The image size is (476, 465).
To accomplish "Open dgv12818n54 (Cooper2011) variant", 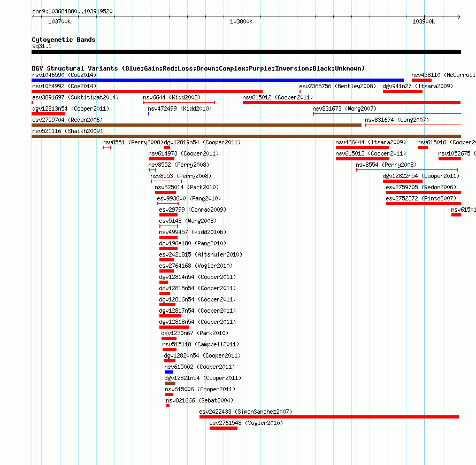I will (197, 322).
